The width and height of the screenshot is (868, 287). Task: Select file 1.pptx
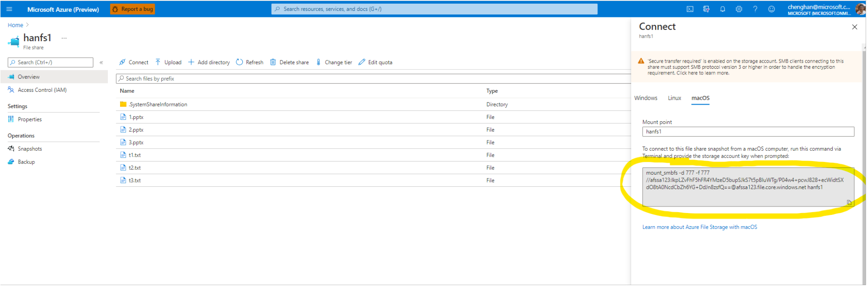click(x=136, y=117)
